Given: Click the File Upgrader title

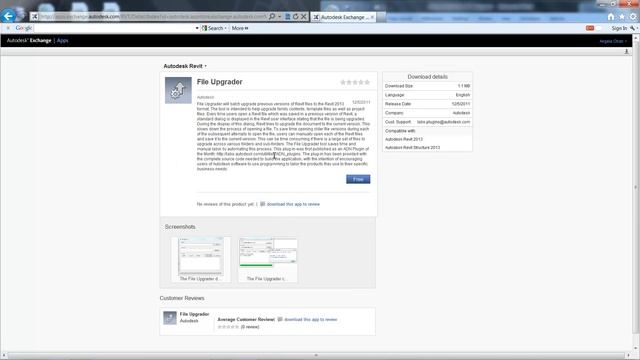Looking at the screenshot, I should (220, 82).
